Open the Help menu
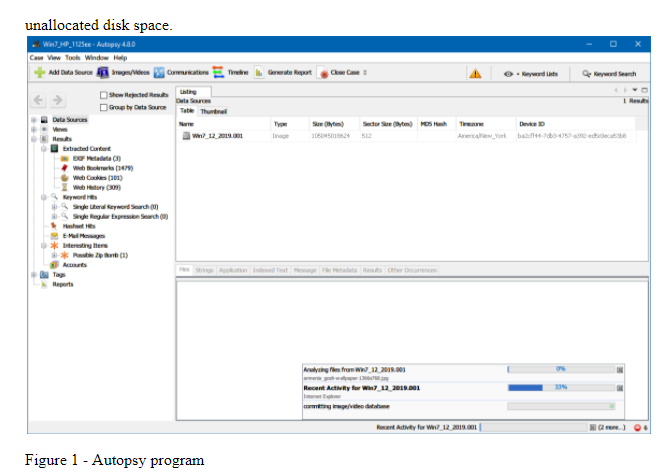The width and height of the screenshot is (669, 474). (120, 58)
